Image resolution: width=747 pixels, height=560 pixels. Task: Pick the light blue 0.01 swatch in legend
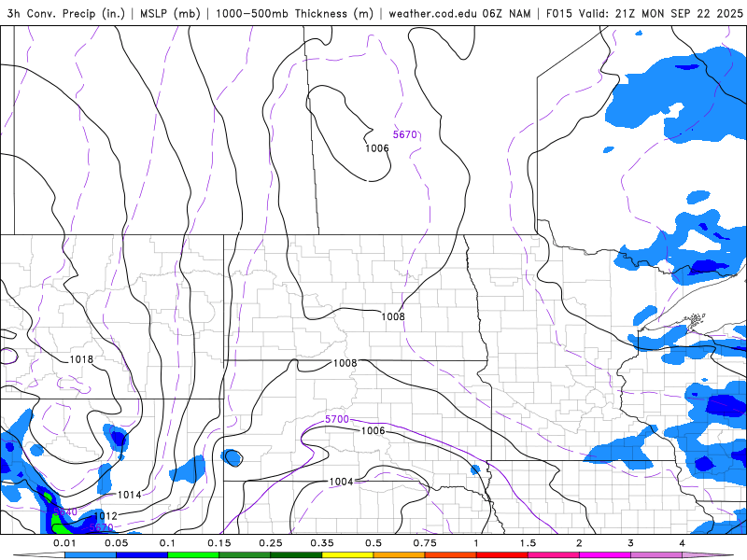click(90, 555)
